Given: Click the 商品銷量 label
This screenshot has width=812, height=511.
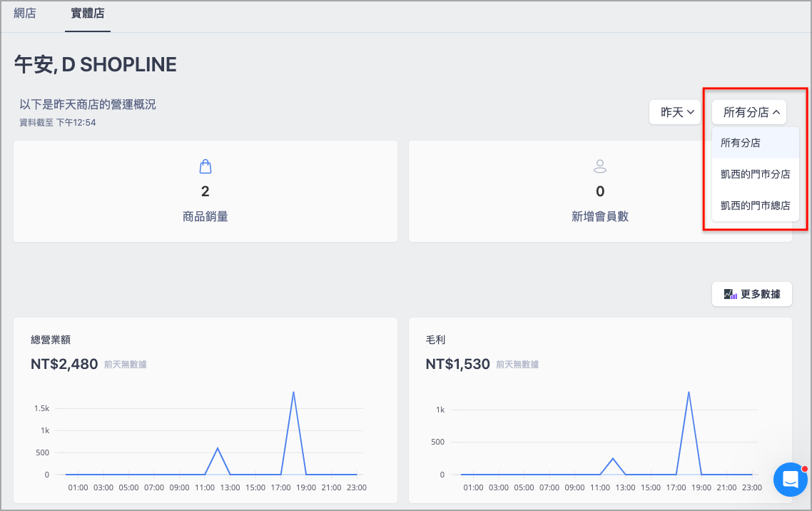Looking at the screenshot, I should click(205, 216).
